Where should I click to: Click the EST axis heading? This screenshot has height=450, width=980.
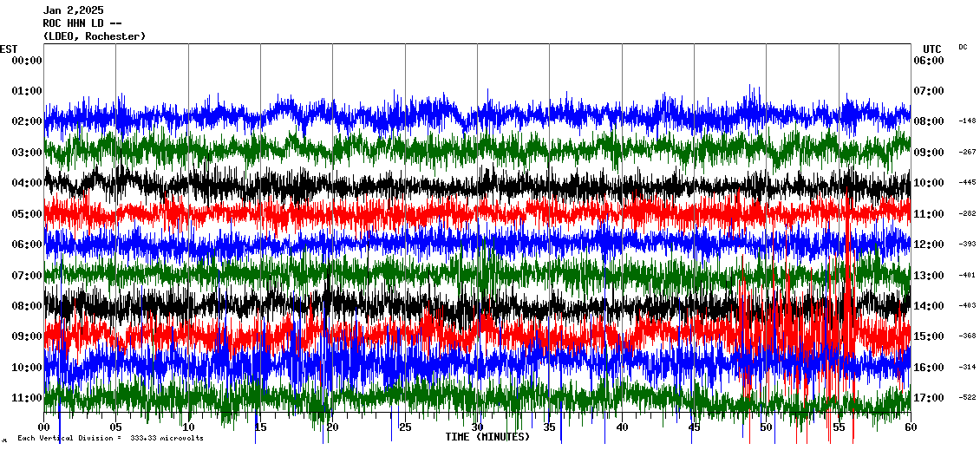[x=9, y=49]
